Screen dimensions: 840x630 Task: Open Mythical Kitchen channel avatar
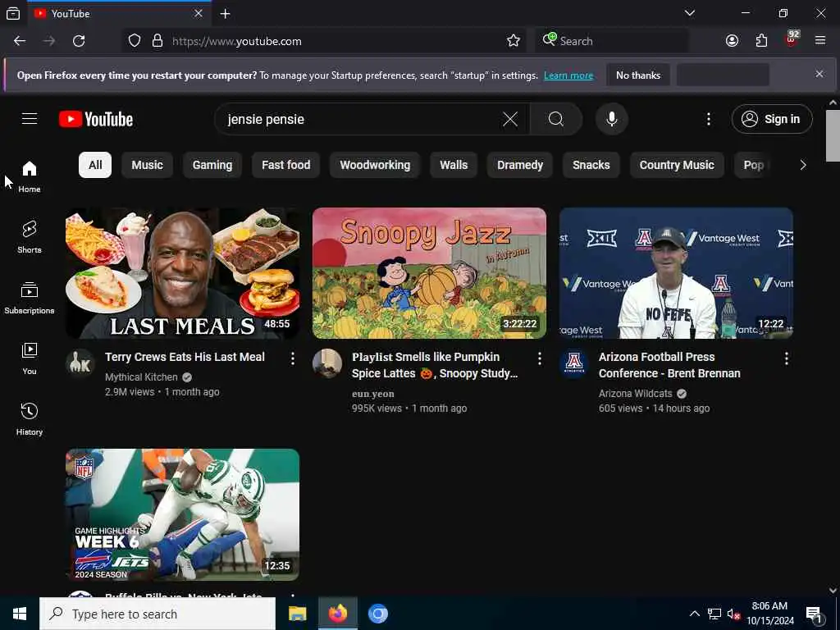click(x=80, y=363)
